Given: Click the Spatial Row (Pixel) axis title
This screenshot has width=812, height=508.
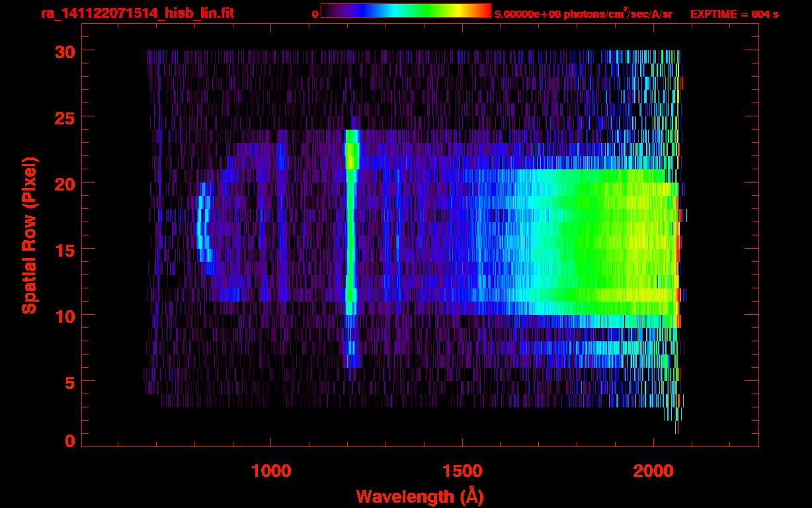Looking at the screenshot, I should click(x=29, y=235).
